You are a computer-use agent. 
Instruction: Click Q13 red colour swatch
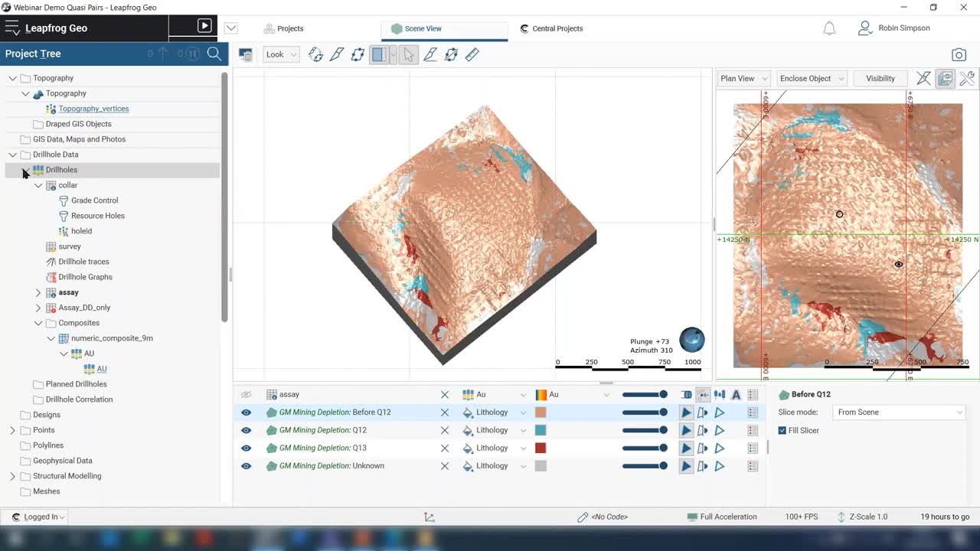click(x=541, y=448)
